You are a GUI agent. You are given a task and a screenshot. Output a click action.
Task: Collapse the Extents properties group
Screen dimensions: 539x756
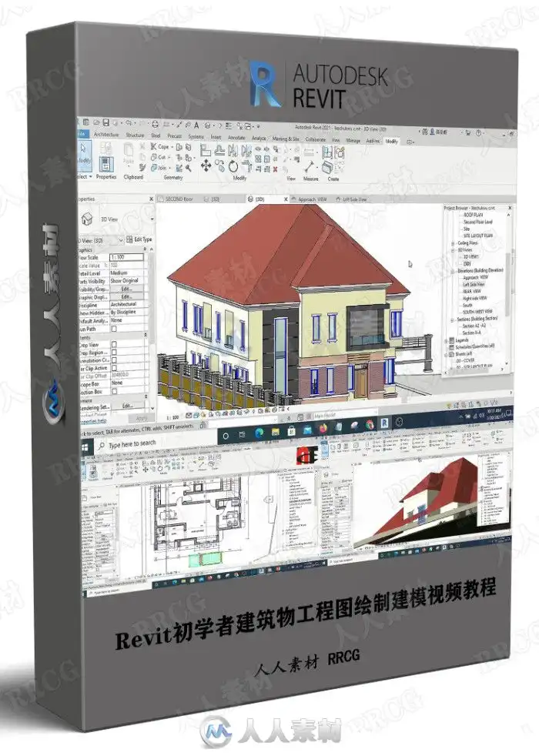(x=145, y=334)
